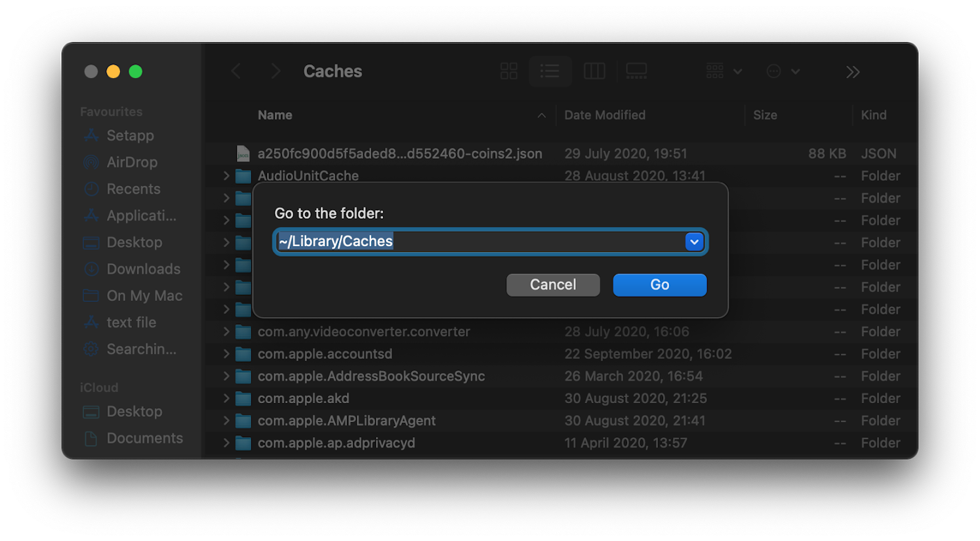Select list view mode
The width and height of the screenshot is (980, 541).
pyautogui.click(x=550, y=71)
